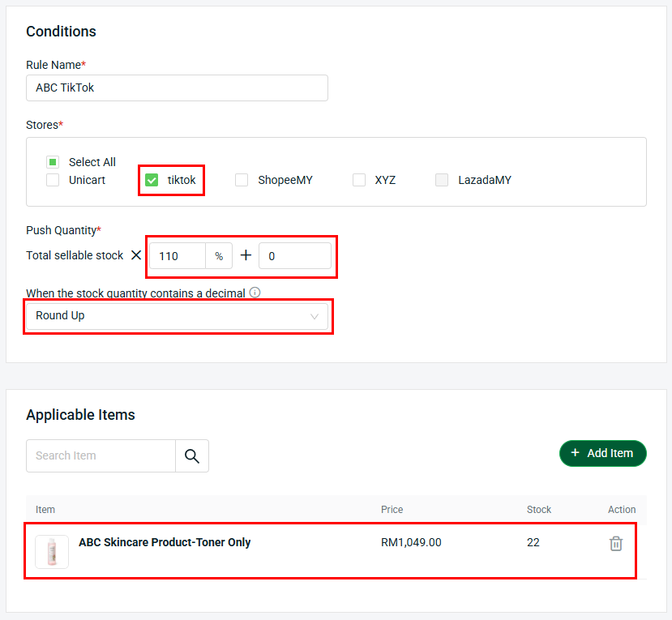Viewport: 672px width, 620px height.
Task: Click the Search Item input box
Action: [101, 455]
